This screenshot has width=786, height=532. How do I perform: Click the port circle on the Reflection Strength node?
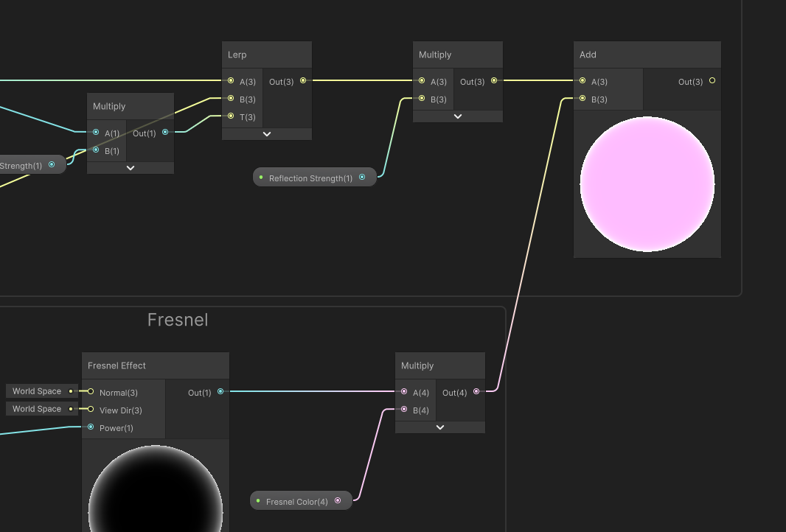coord(362,177)
